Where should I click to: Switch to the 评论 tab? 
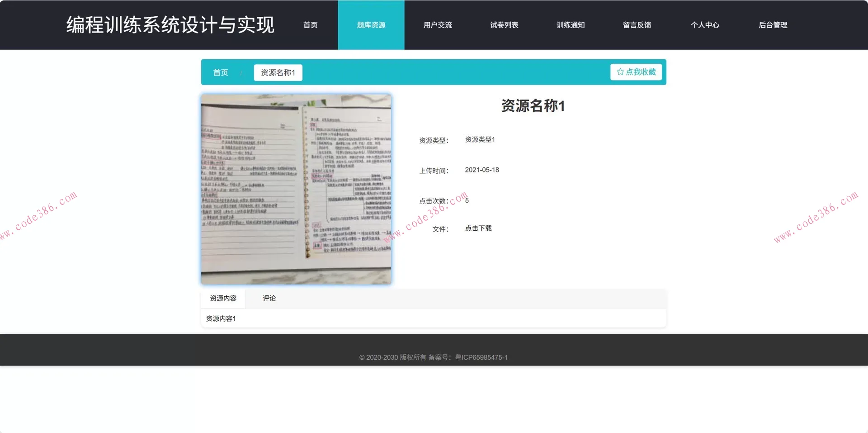pos(269,298)
